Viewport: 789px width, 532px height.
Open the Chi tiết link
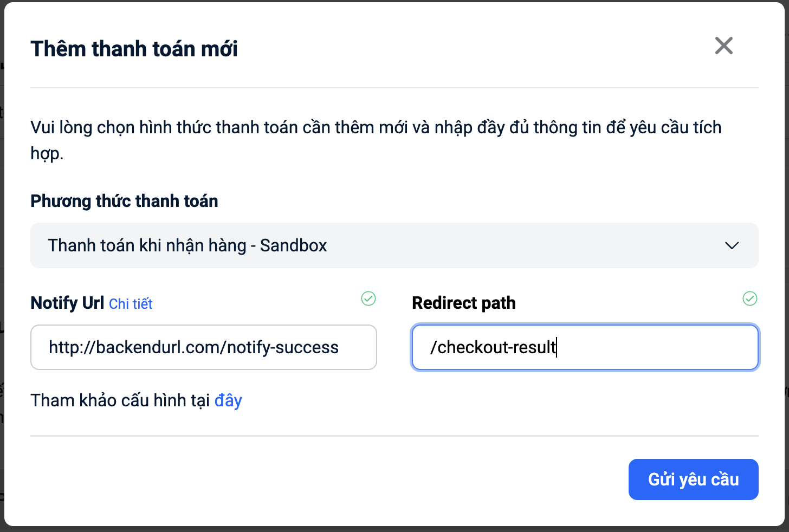pyautogui.click(x=131, y=304)
